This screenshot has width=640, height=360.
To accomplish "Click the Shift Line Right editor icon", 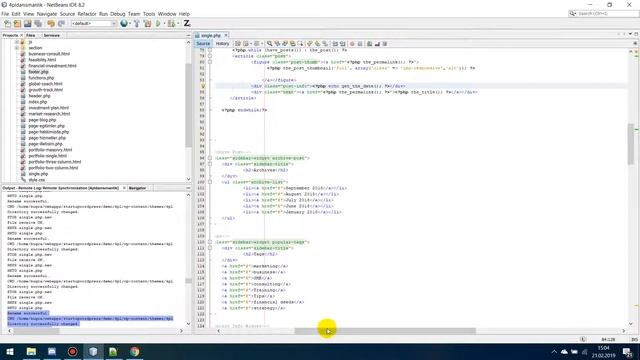I will [x=342, y=44].
